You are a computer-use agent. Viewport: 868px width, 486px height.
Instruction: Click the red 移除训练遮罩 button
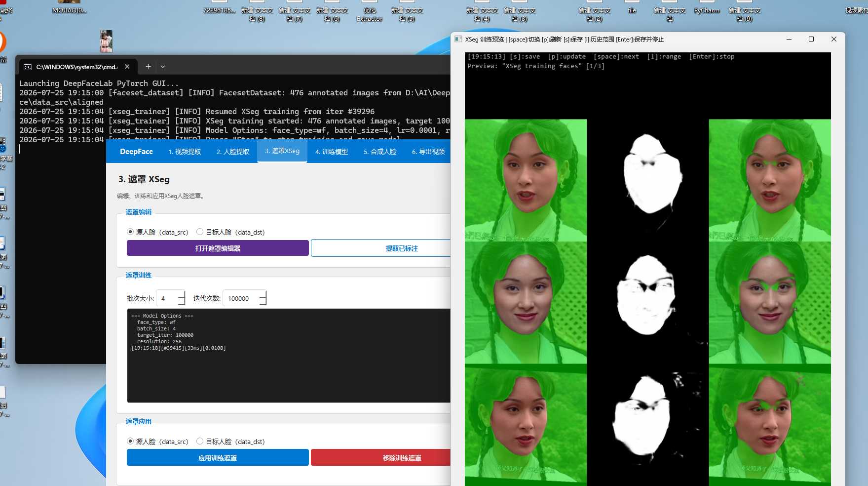coord(381,458)
